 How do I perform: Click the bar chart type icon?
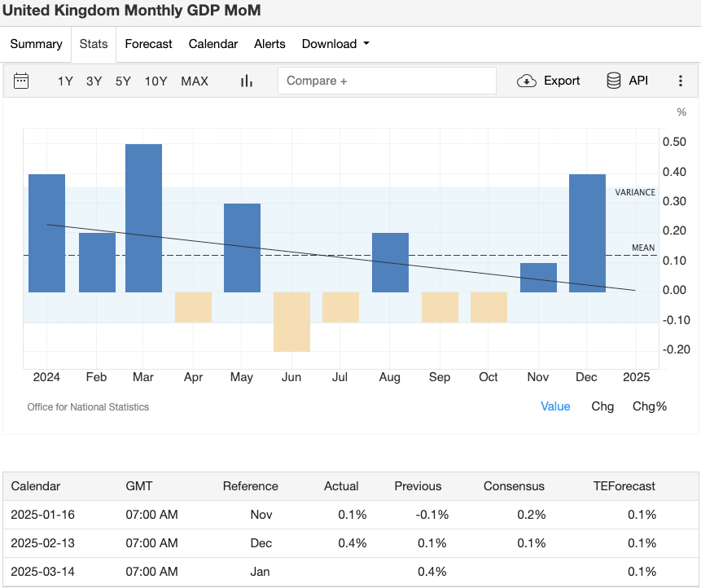(x=246, y=81)
